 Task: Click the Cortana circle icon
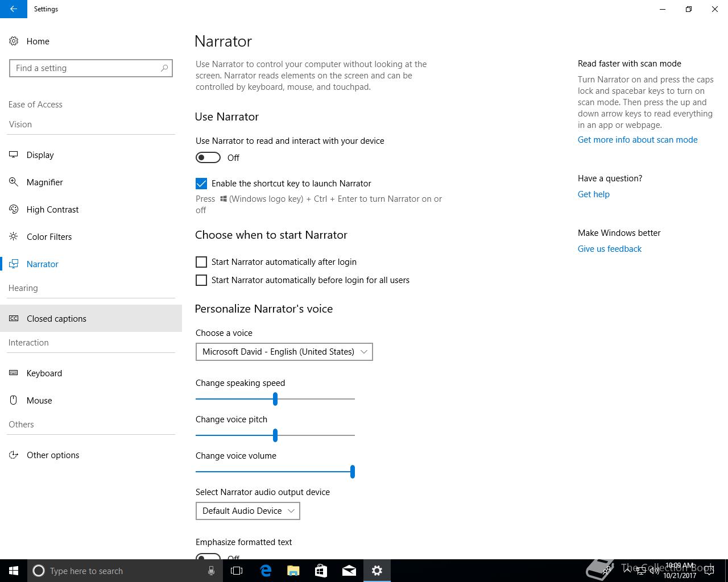click(x=39, y=571)
